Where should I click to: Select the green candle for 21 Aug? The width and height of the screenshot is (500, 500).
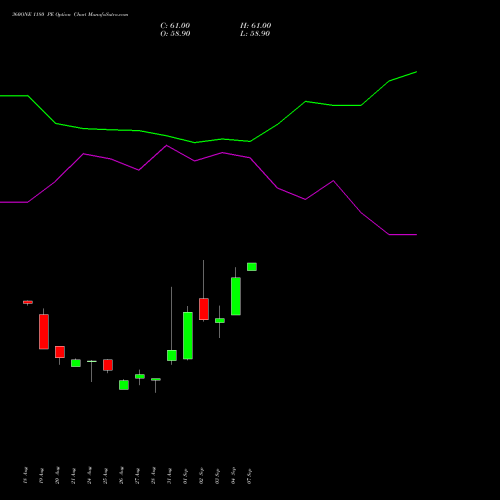pos(76,363)
